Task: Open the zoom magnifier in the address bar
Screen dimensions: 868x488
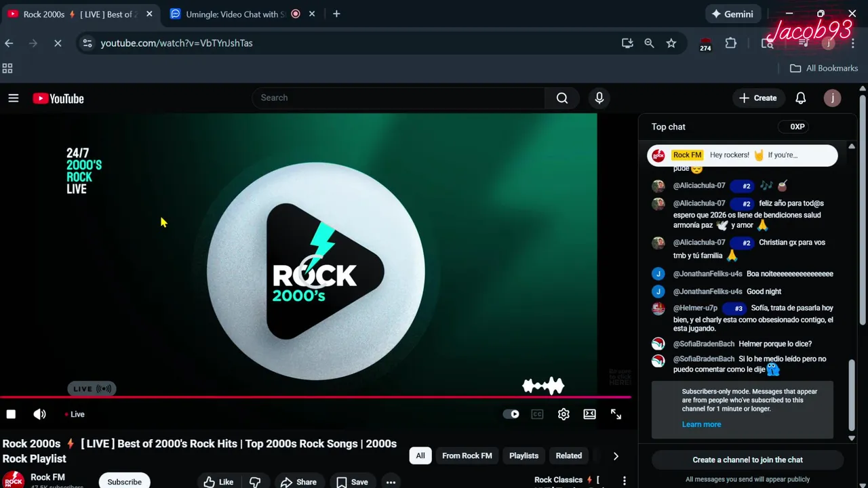Action: tap(649, 43)
